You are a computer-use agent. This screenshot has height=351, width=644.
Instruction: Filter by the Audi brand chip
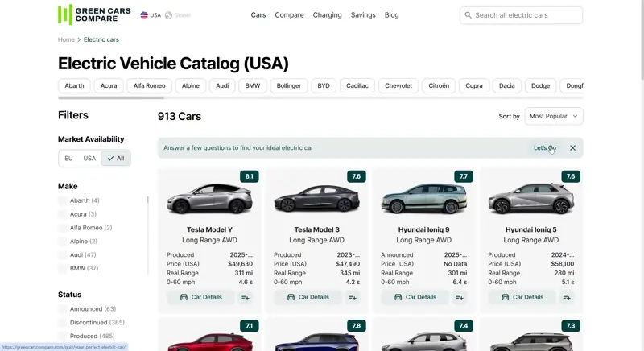222,86
